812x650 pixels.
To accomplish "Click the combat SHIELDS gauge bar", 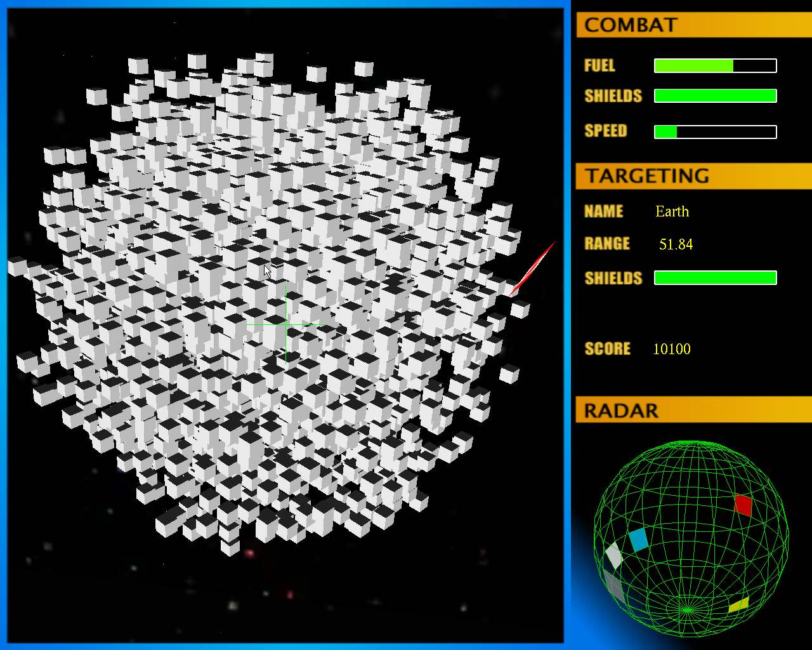I will [x=715, y=96].
